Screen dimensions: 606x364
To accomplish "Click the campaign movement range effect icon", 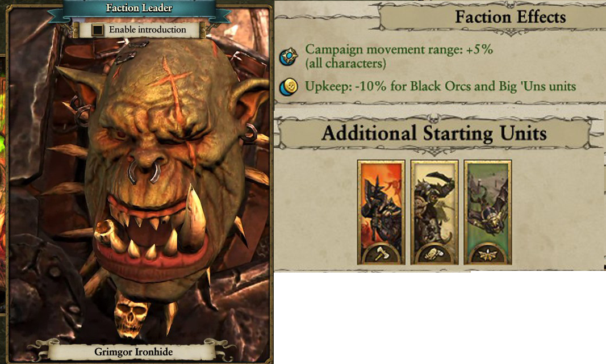I will point(289,56).
